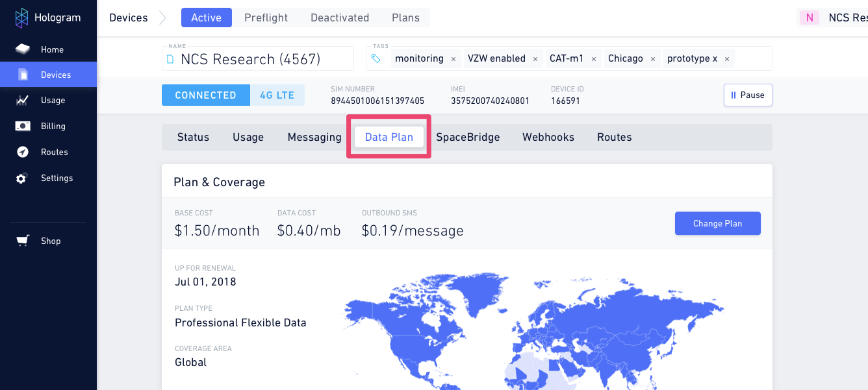Screen dimensions: 868x390
Task: Click plan type Professional Flexible Data
Action: point(240,323)
